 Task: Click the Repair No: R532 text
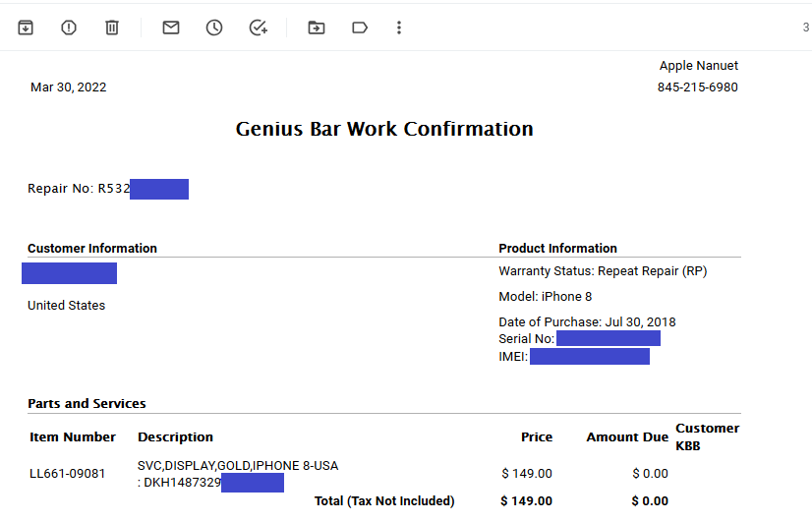tap(79, 189)
